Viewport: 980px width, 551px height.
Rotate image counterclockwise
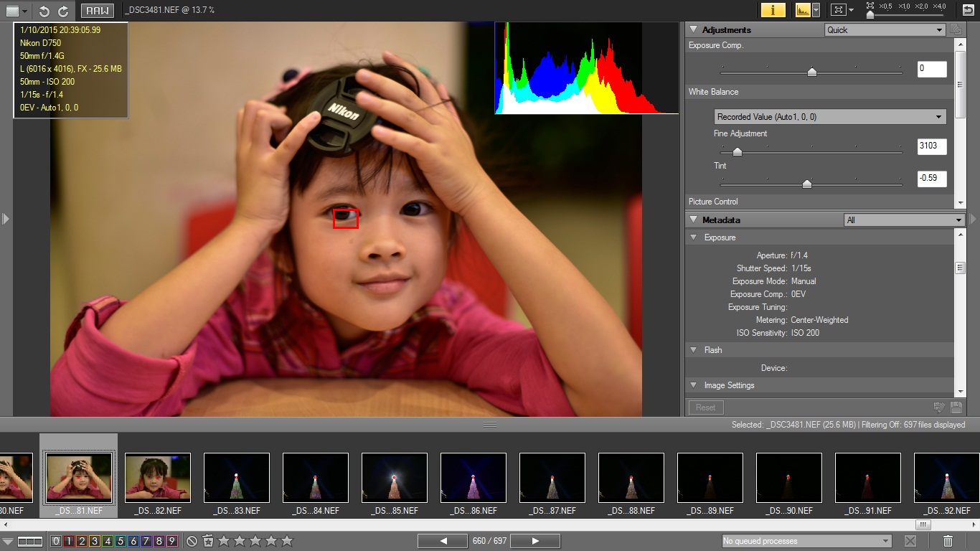44,11
